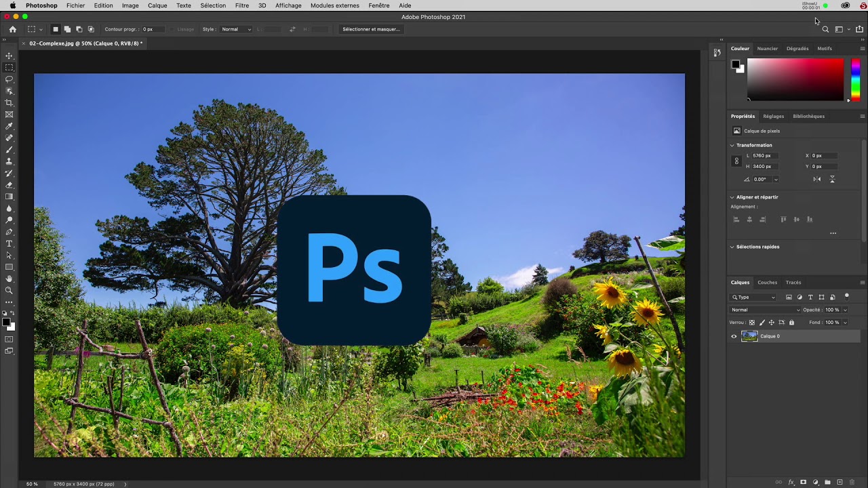The image size is (868, 488).
Task: Click Sélectionner et masquer button
Action: (371, 29)
